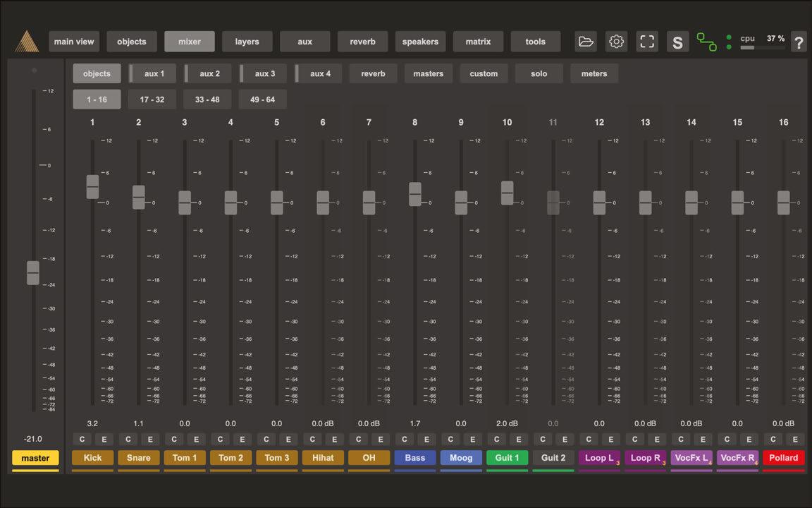The height and width of the screenshot is (508, 812).
Task: Open the project folder icon
Action: (x=586, y=42)
